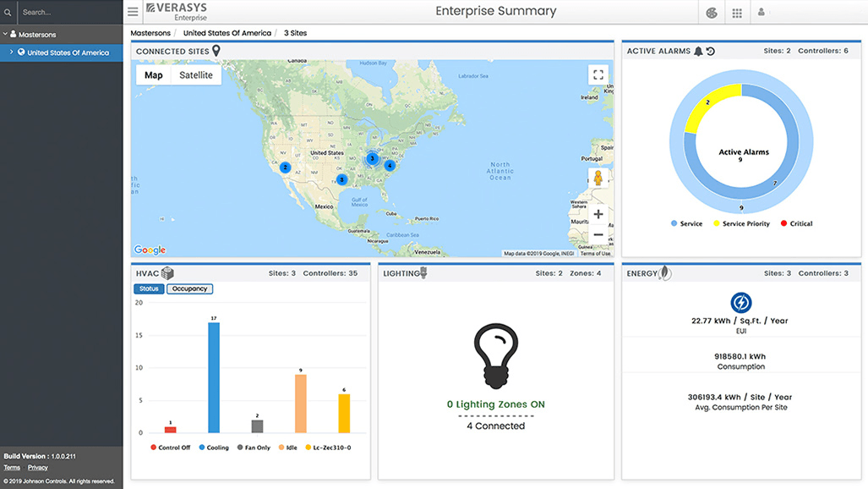Click the red Control Off bar
This screenshot has width=868, height=489.
click(171, 430)
